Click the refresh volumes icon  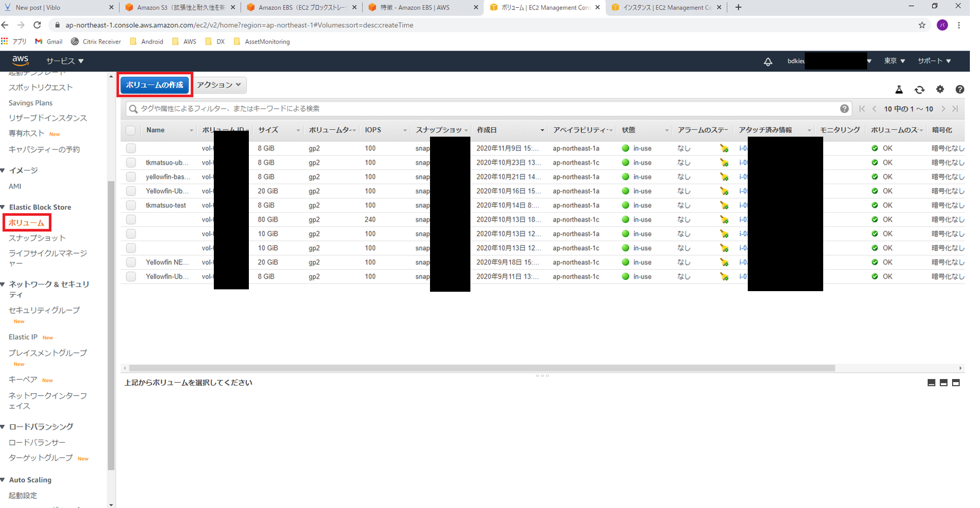click(919, 90)
